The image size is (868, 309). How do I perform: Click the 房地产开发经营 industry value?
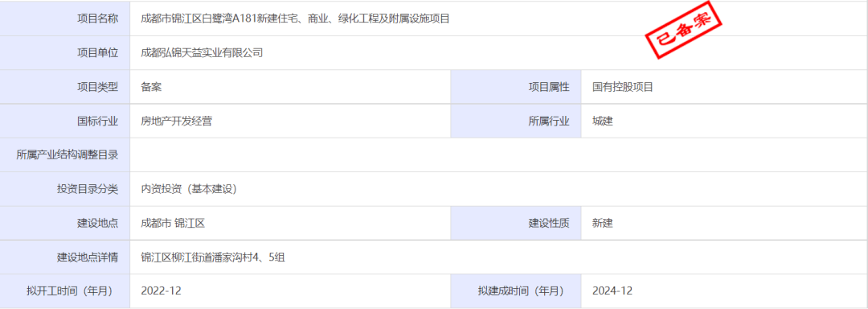(177, 122)
